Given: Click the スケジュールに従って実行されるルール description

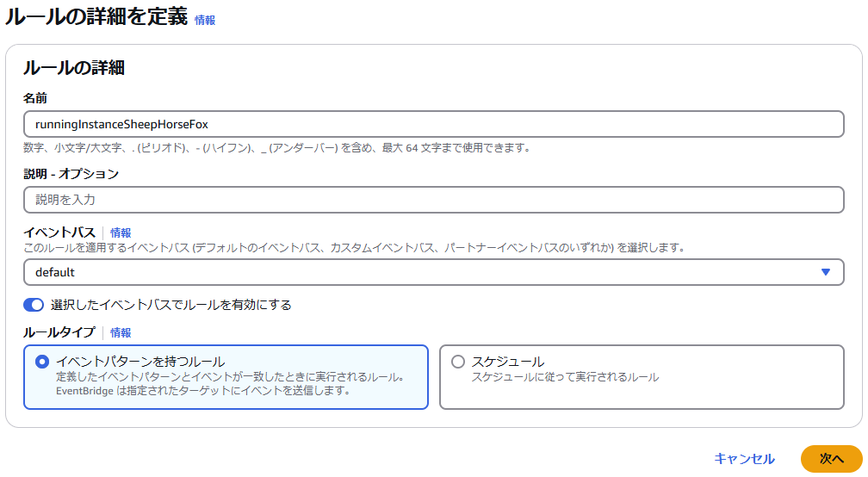Looking at the screenshot, I should tap(565, 377).
